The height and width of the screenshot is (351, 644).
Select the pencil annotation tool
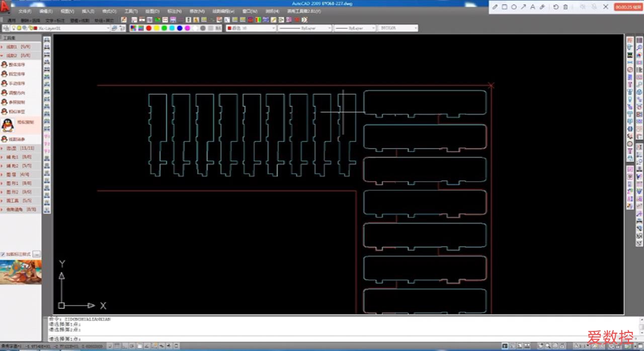[495, 7]
